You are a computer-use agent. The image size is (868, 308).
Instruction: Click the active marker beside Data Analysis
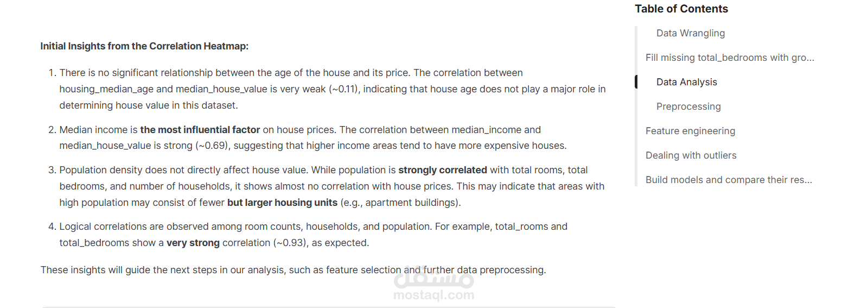click(636, 82)
